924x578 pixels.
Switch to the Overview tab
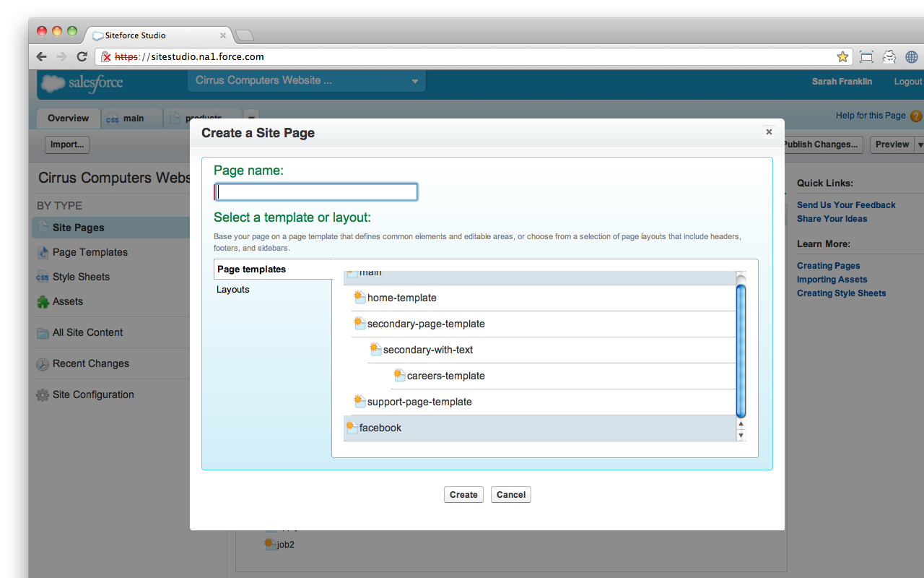point(69,118)
